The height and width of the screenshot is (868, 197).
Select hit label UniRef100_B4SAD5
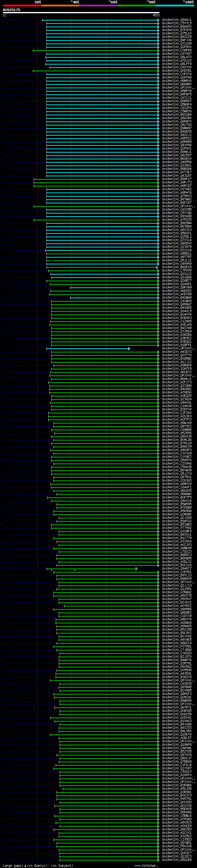click(x=177, y=308)
